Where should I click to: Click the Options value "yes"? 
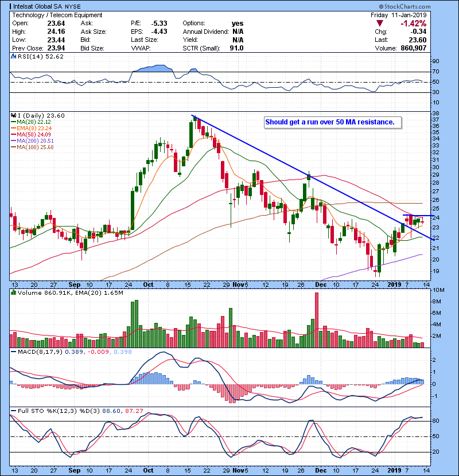pyautogui.click(x=238, y=24)
